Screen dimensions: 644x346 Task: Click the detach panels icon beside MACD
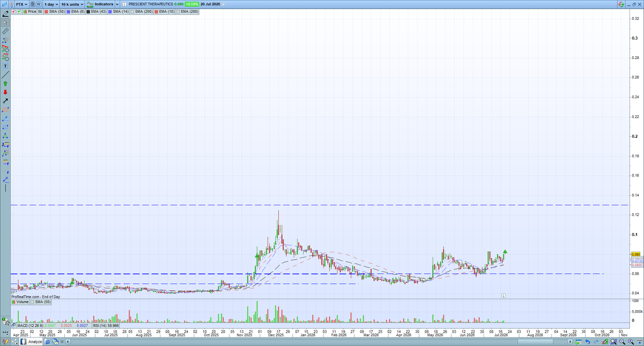[x=13, y=325]
